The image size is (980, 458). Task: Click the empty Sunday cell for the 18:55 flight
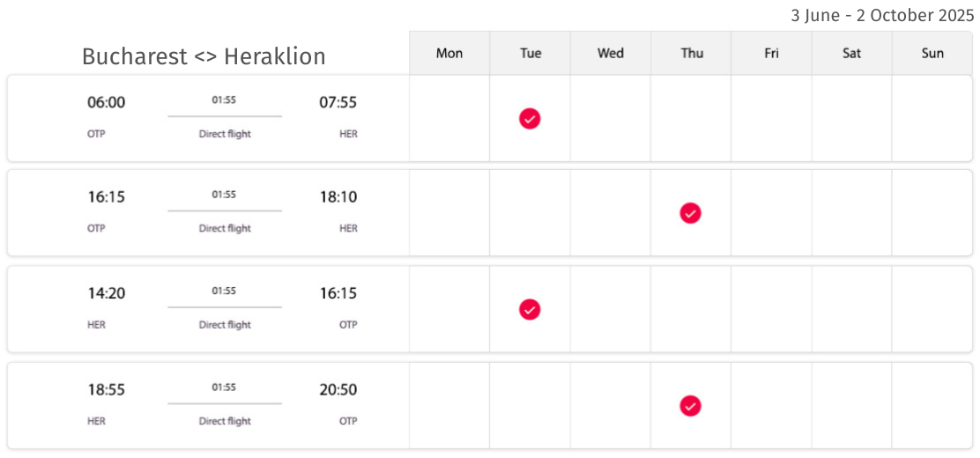pos(932,405)
